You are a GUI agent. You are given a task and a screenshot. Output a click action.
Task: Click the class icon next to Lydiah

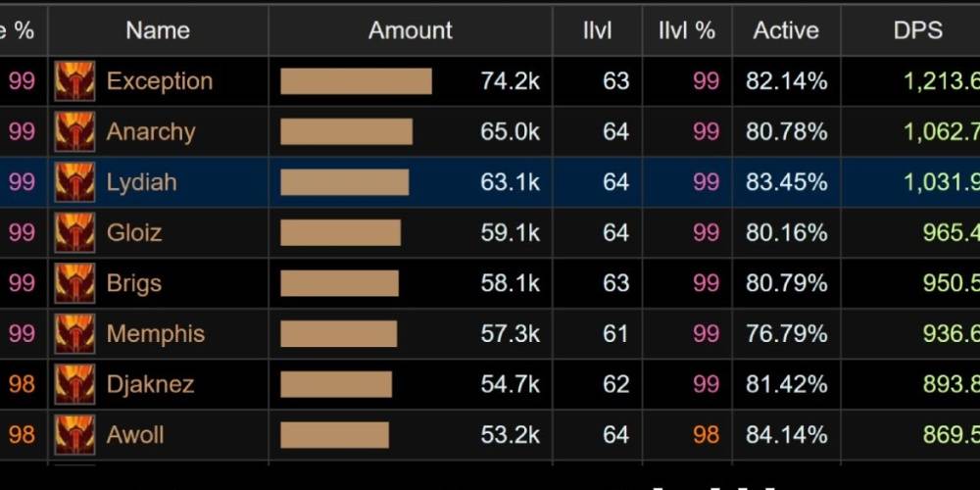(74, 182)
